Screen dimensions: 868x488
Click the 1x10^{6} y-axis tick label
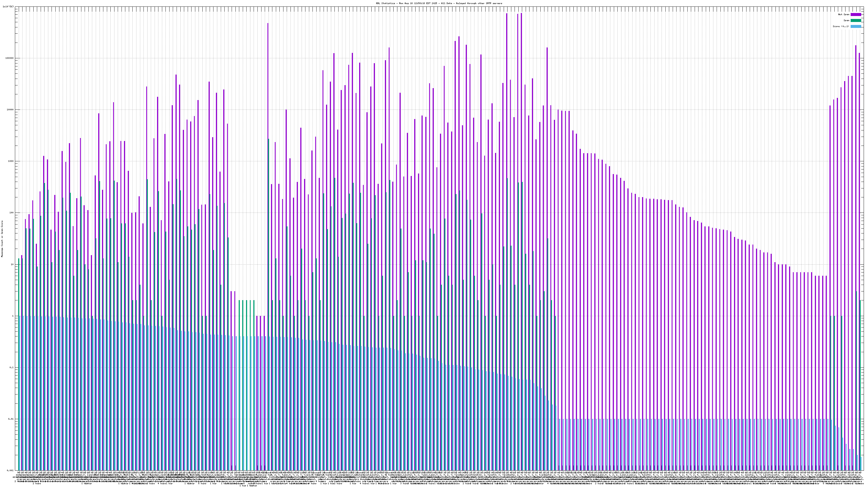tap(8, 7)
